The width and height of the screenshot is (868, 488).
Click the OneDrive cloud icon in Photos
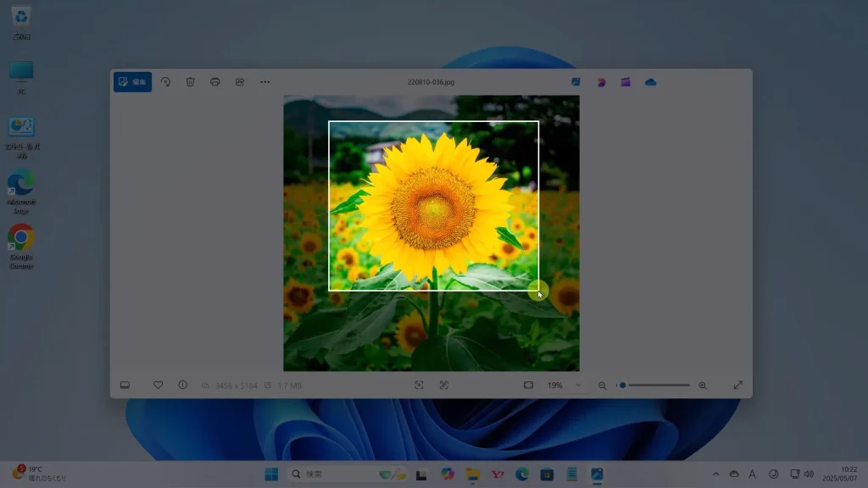[x=650, y=82]
